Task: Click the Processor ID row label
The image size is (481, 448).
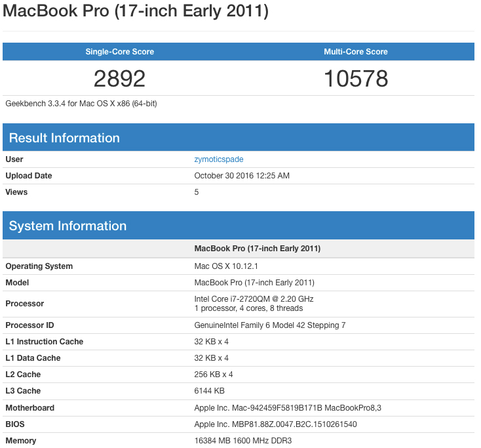Action: (x=29, y=325)
